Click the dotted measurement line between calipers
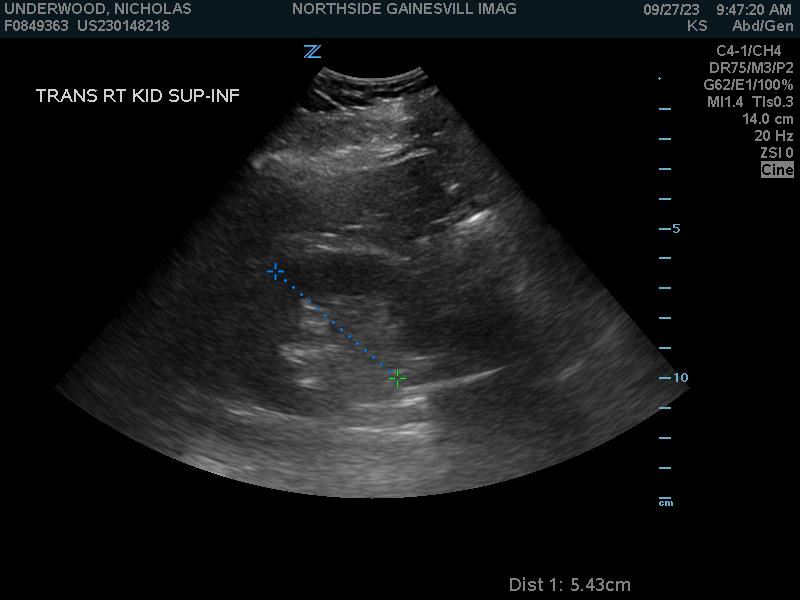Viewport: 800px width, 600px height. coord(336,324)
